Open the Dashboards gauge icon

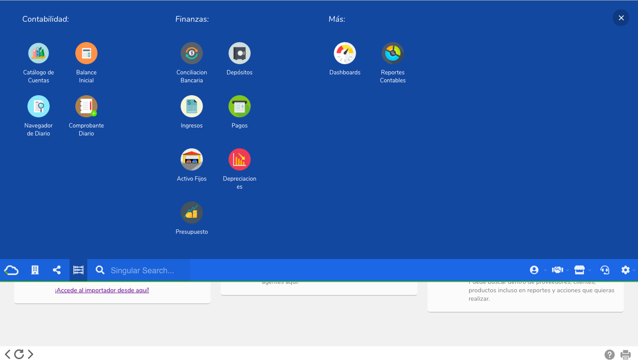pos(345,53)
